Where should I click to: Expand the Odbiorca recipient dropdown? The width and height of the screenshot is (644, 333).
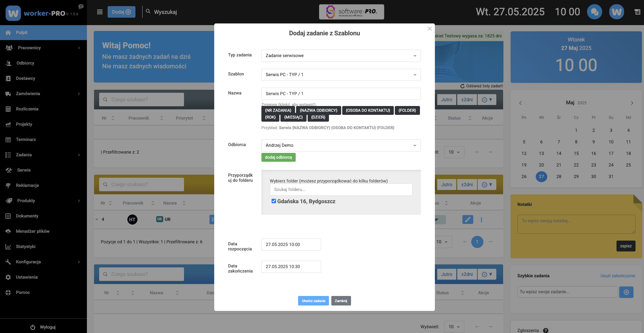click(341, 145)
